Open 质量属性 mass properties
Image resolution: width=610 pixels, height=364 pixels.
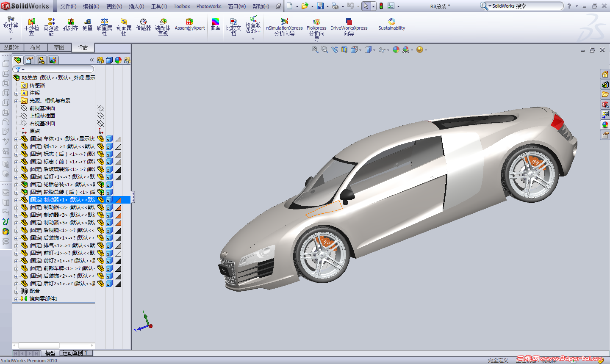(104, 27)
